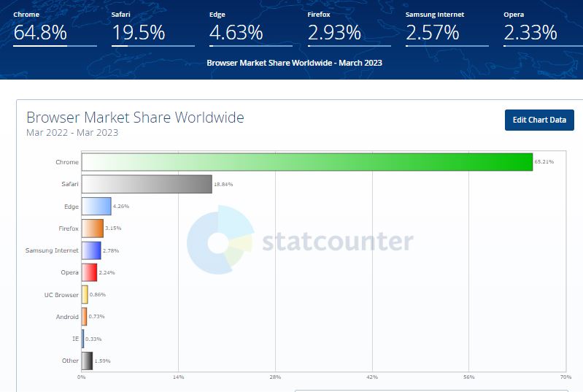Click the Chrome 65.21% value label

[544, 162]
